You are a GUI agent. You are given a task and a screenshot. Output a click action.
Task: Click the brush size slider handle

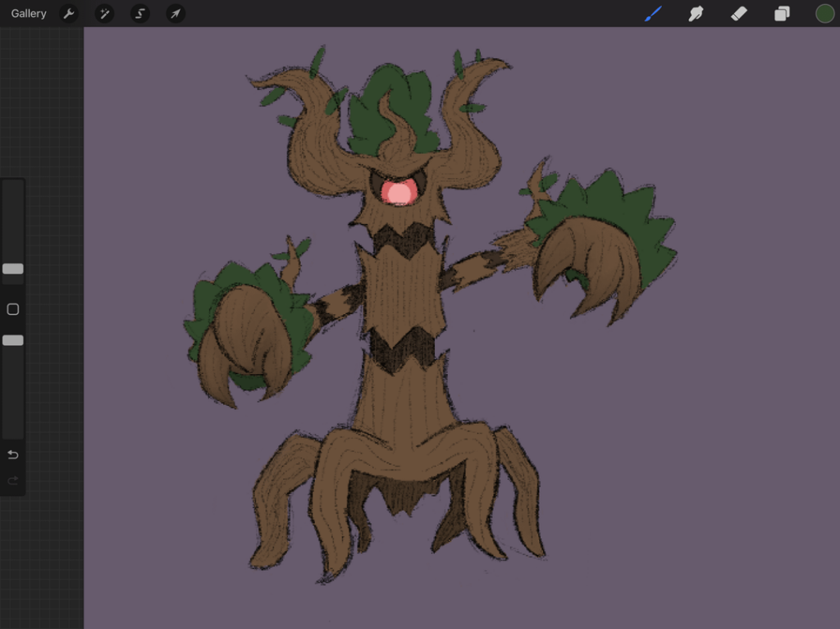tap(13, 268)
